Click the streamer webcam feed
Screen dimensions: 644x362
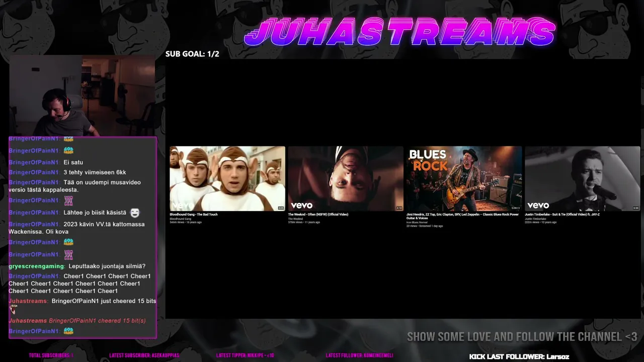point(82,96)
